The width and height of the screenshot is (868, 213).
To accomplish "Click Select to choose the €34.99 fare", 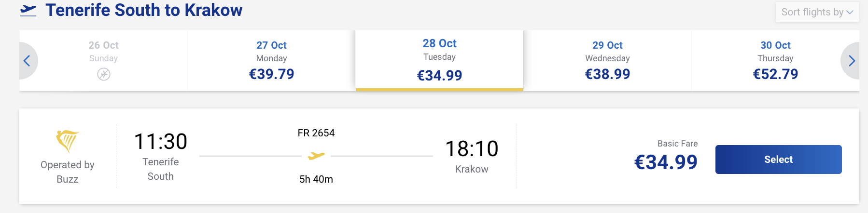I will (x=778, y=160).
